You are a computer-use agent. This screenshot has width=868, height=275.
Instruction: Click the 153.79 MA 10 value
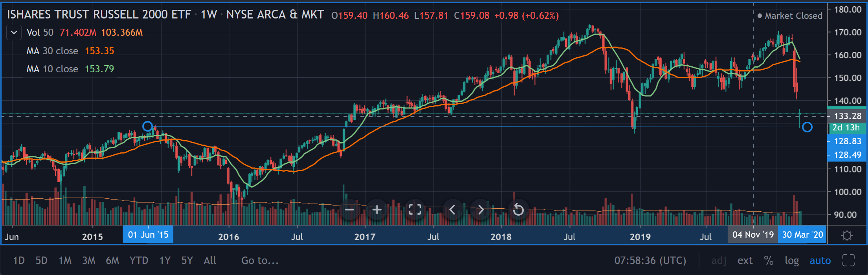pos(99,69)
